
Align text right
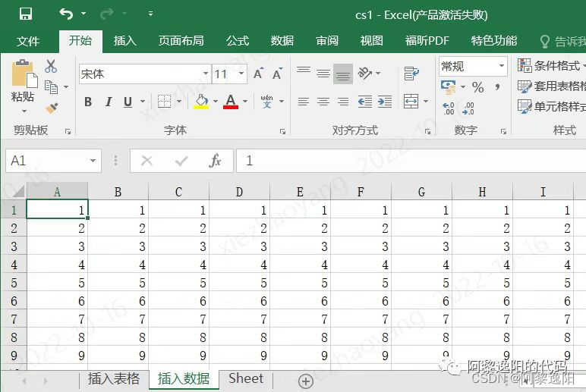[343, 101]
